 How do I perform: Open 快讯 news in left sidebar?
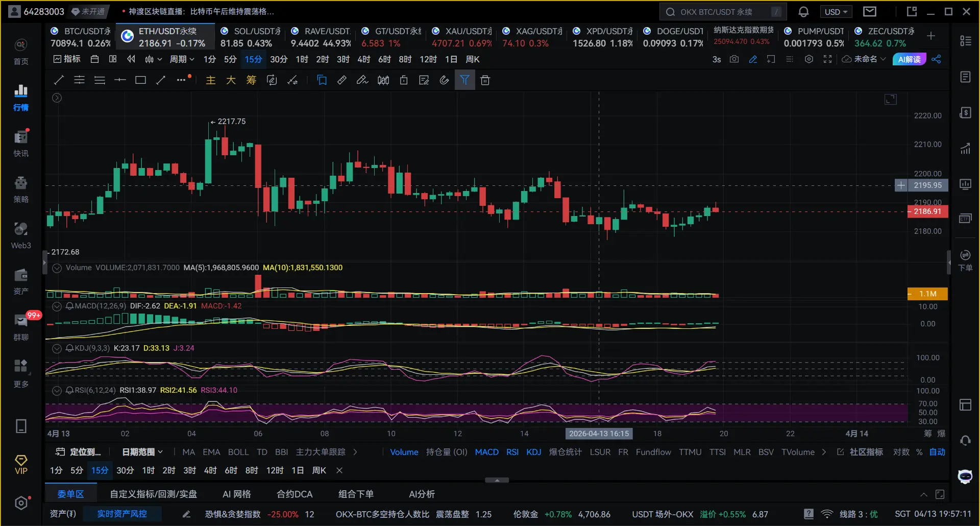tap(21, 144)
